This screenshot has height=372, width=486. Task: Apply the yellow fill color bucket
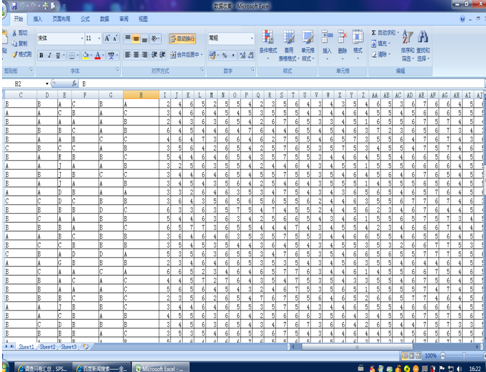[85, 55]
